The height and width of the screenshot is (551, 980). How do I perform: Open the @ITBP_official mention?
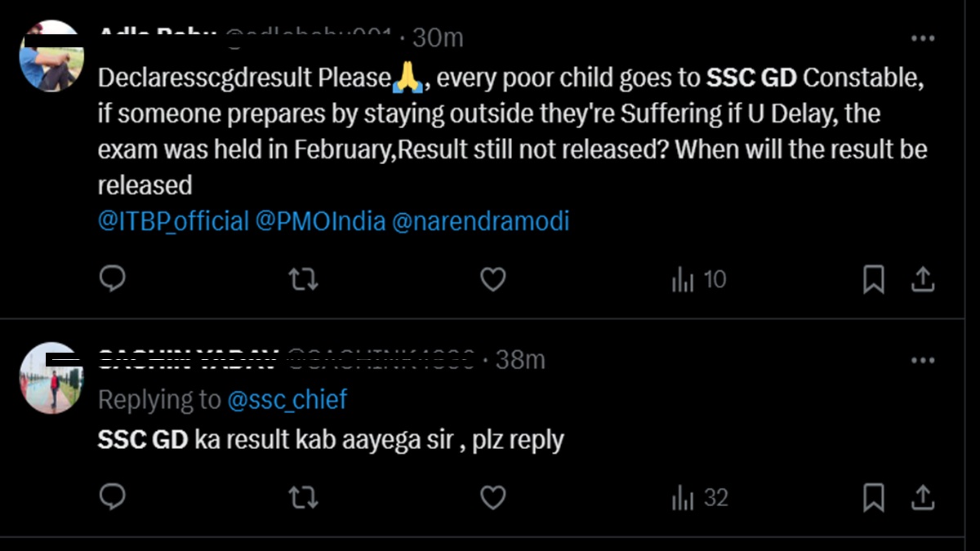[173, 221]
